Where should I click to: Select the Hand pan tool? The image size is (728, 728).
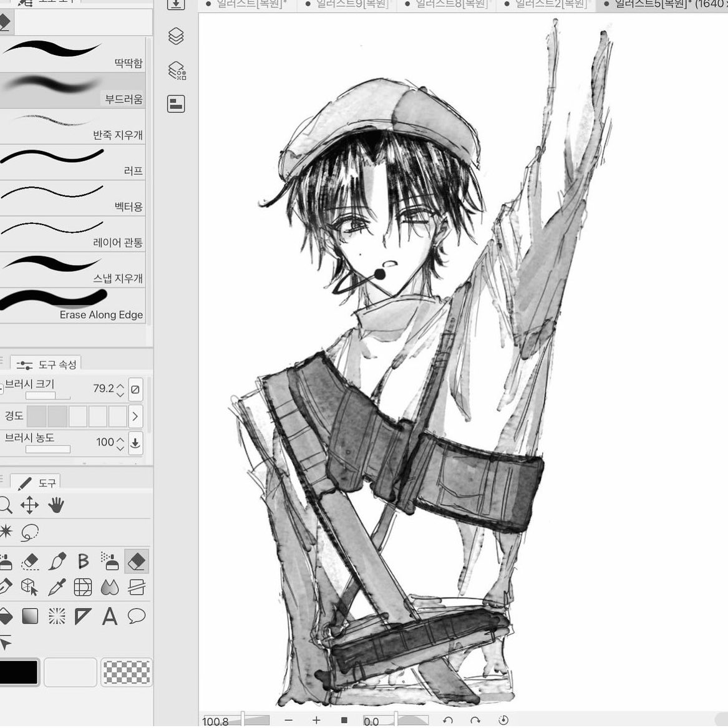56,505
